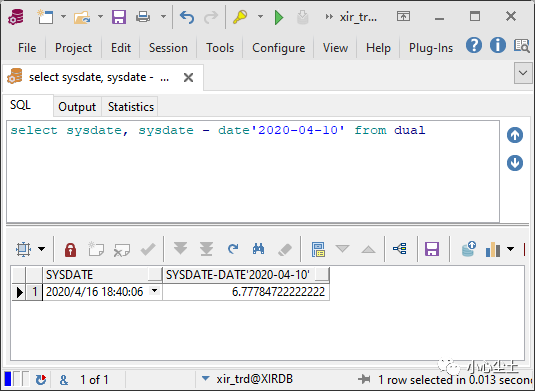The width and height of the screenshot is (535, 391).
Task: Click the blue info icon
Action: (498, 45)
